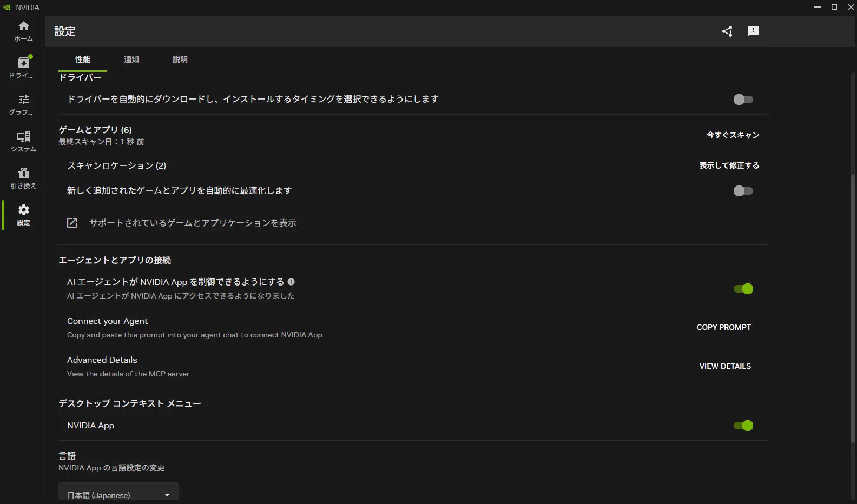Screen dimensions: 857x504
Task: Toggle automatic driver download switch
Action: click(x=743, y=100)
